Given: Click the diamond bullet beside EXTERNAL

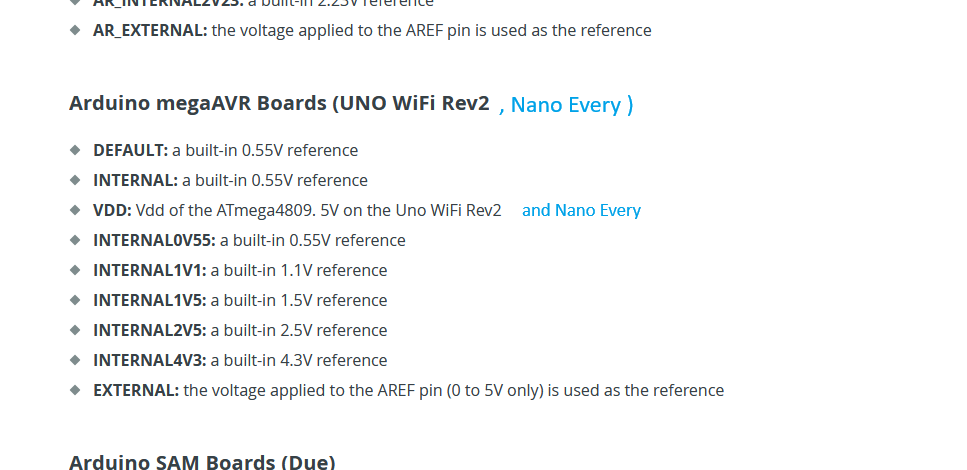Looking at the screenshot, I should [75, 390].
